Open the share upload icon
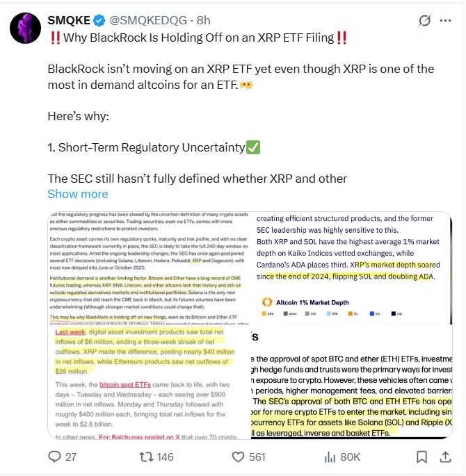The height and width of the screenshot is (476, 466). [445, 457]
